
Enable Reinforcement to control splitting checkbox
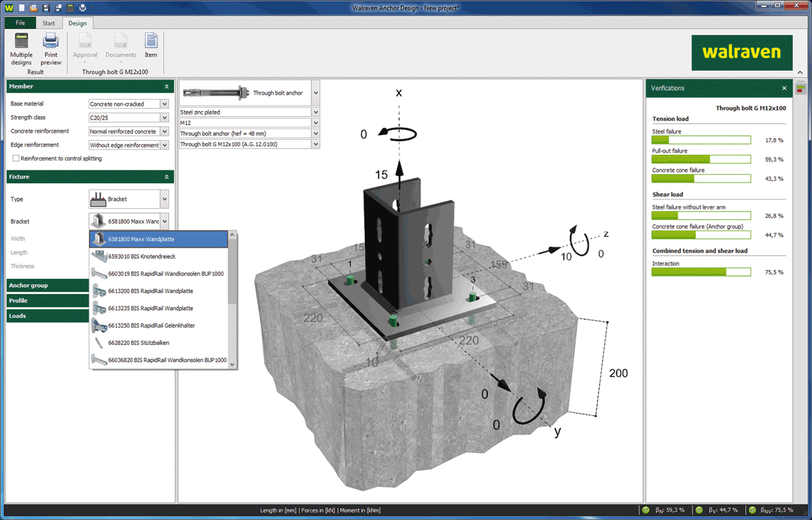click(16, 158)
